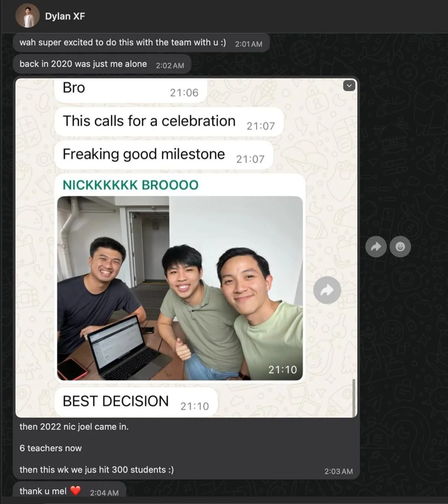Select the 'NICKKKKK BROOOO' caption text
Screen dimensions: 448x504
130,185
